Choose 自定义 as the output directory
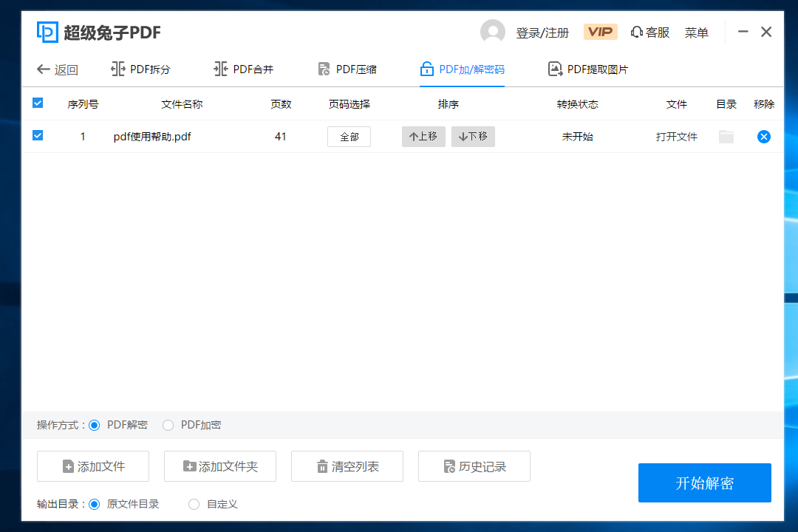 tap(194, 504)
